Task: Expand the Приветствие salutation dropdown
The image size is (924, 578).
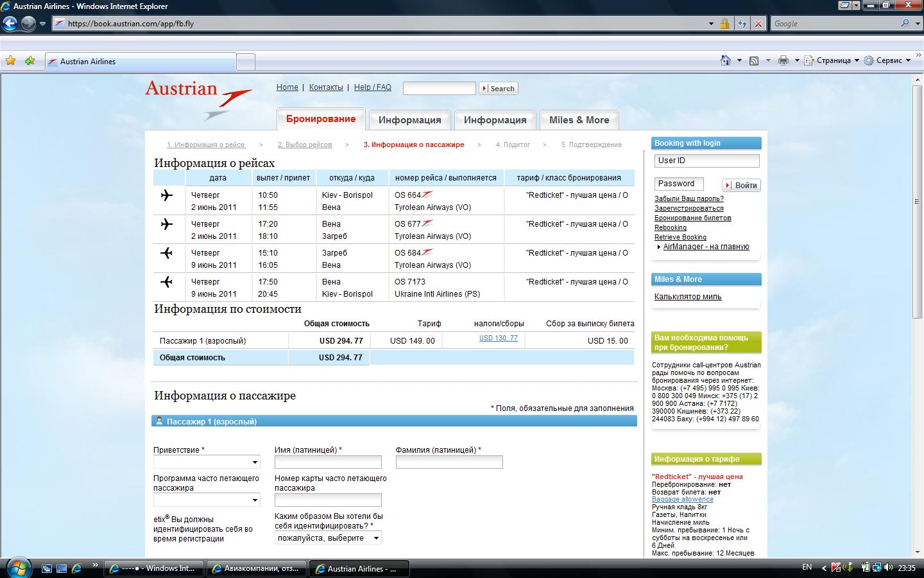Action: [207, 462]
